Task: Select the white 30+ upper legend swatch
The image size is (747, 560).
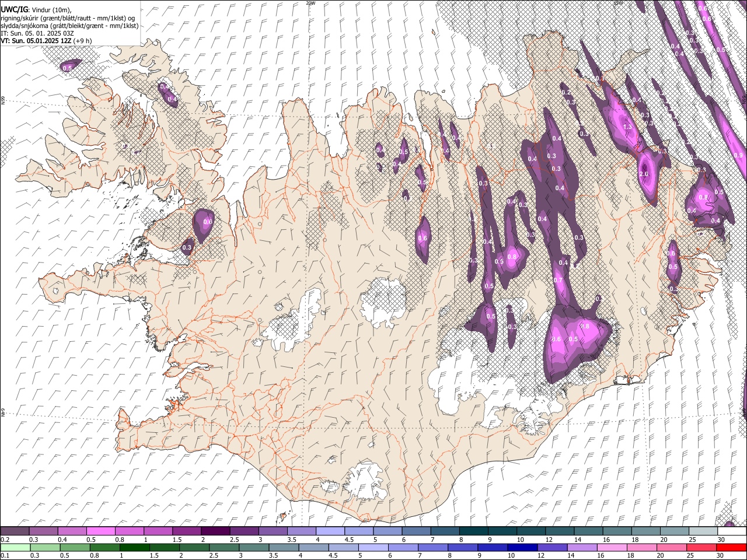Action: (x=732, y=531)
